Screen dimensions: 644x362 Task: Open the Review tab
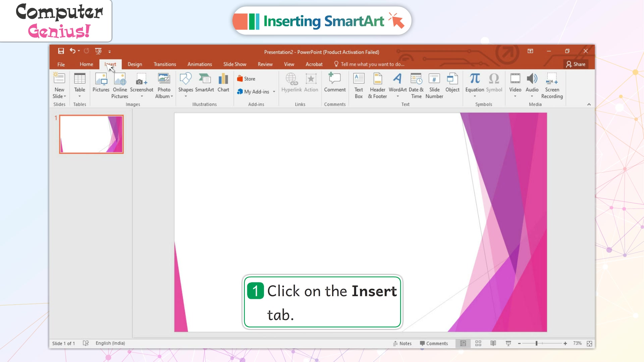point(265,64)
